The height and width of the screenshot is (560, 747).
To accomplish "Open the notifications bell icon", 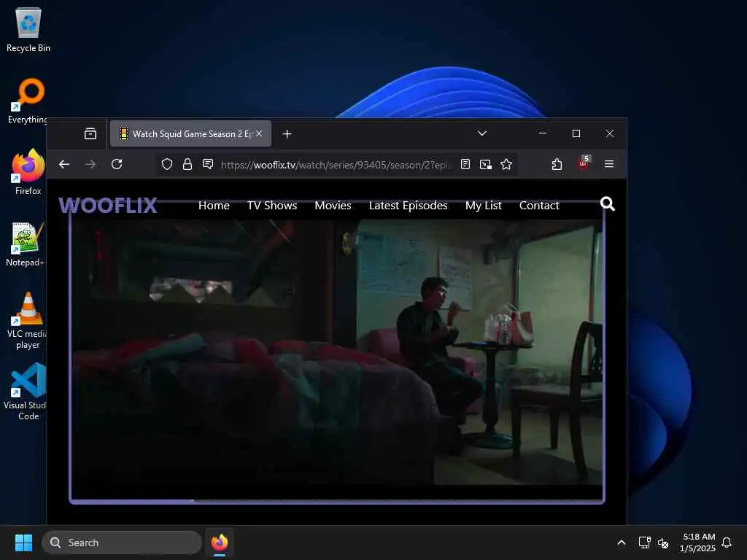I will click(727, 542).
